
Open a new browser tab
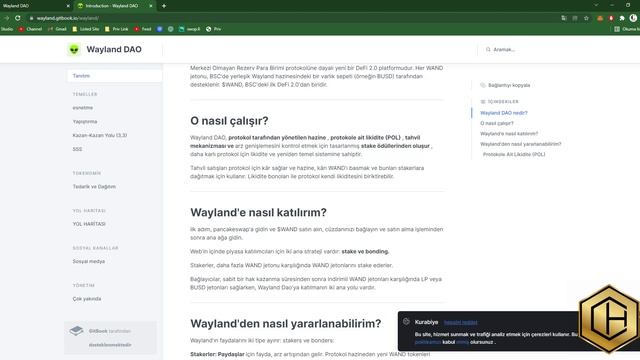point(164,6)
